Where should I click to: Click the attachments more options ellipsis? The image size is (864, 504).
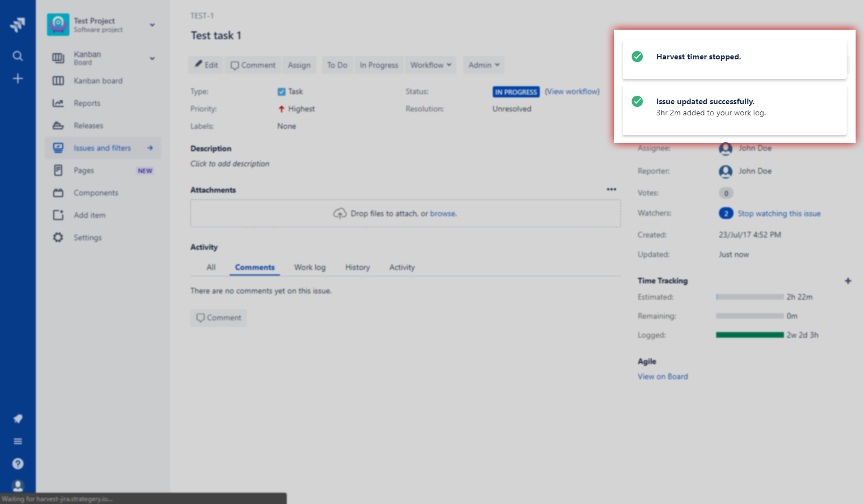coord(611,189)
